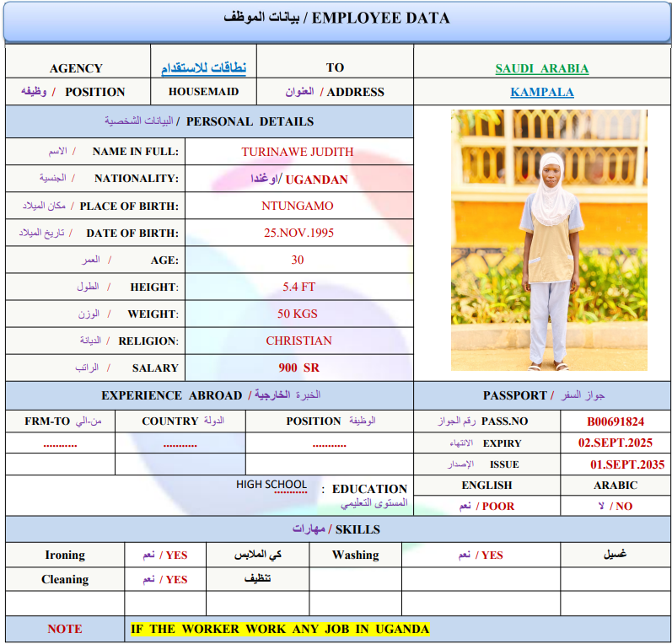This screenshot has height=644, width=672.
Task: Open the KAMPALA address link
Action: tap(541, 92)
